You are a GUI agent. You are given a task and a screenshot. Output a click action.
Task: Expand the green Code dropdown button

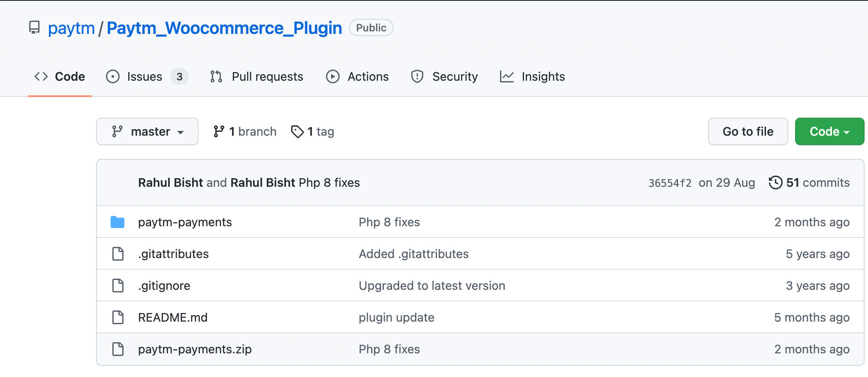tap(829, 131)
